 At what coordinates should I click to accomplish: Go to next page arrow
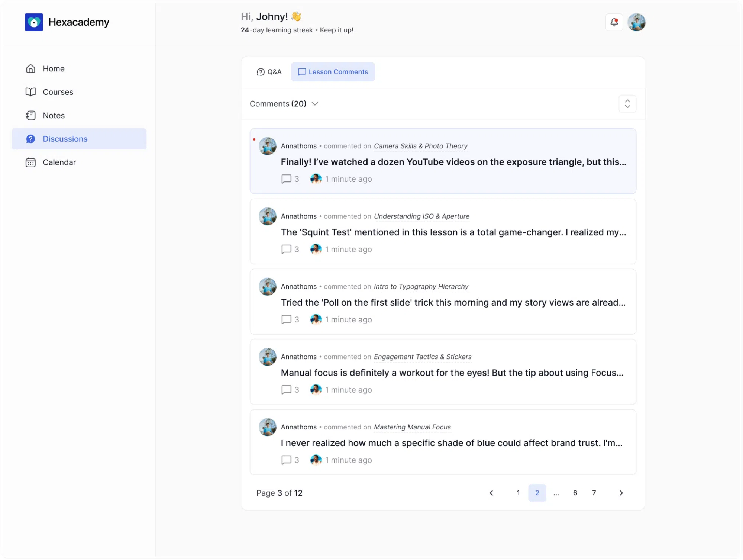click(x=621, y=493)
